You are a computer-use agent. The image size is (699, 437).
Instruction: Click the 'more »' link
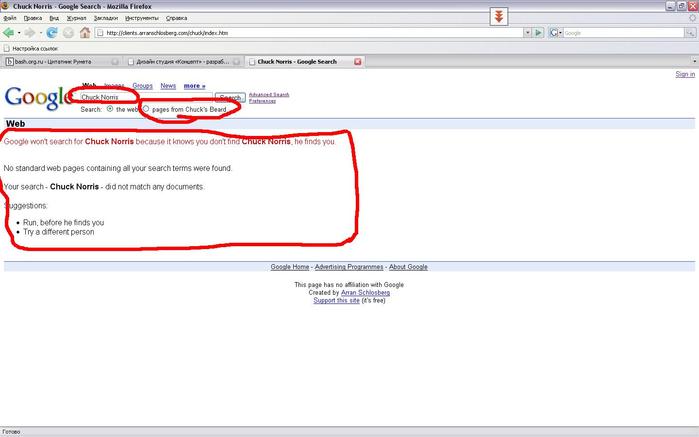click(194, 86)
